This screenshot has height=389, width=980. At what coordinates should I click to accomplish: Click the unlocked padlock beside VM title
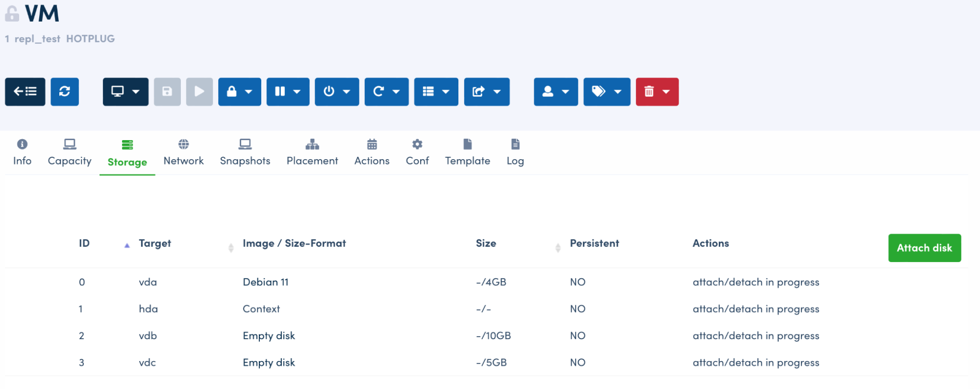[12, 14]
